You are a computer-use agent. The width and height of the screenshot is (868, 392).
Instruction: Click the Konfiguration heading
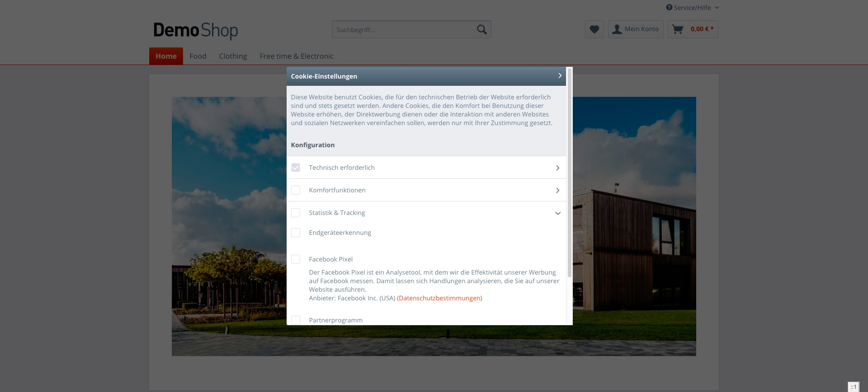tap(313, 145)
